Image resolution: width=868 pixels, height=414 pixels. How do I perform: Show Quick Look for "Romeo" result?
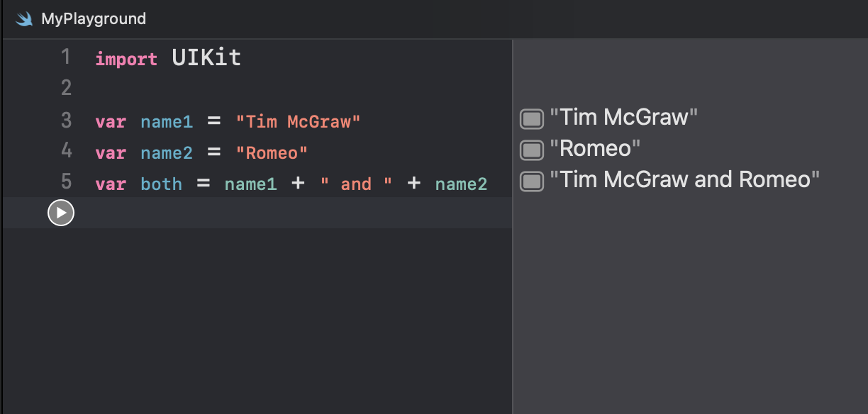531,150
